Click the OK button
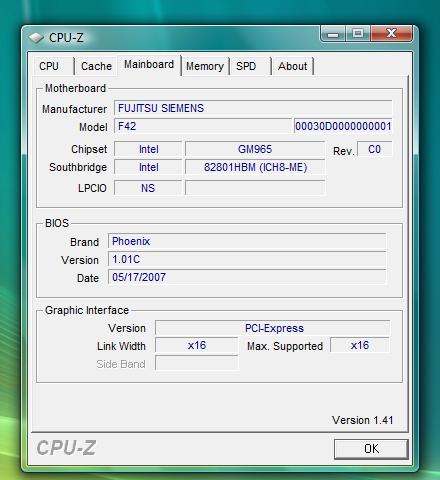The width and height of the screenshot is (440, 480). [x=371, y=449]
